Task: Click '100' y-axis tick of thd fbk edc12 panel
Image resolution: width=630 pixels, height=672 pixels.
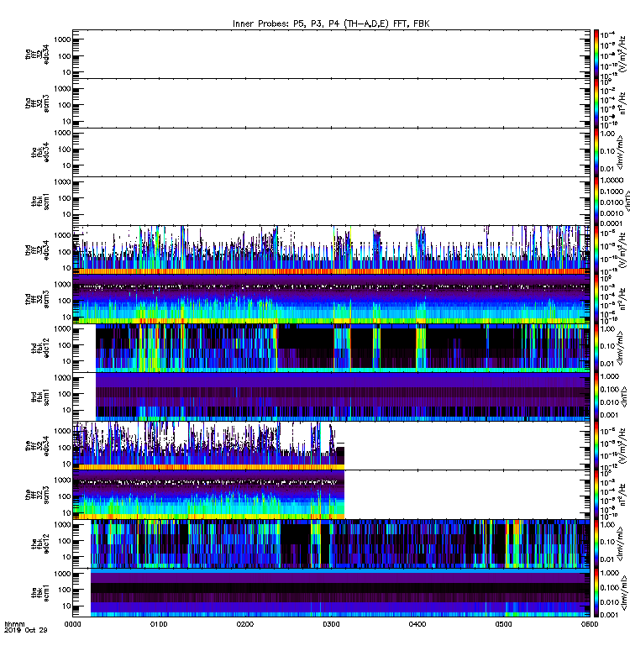Action: [65, 345]
